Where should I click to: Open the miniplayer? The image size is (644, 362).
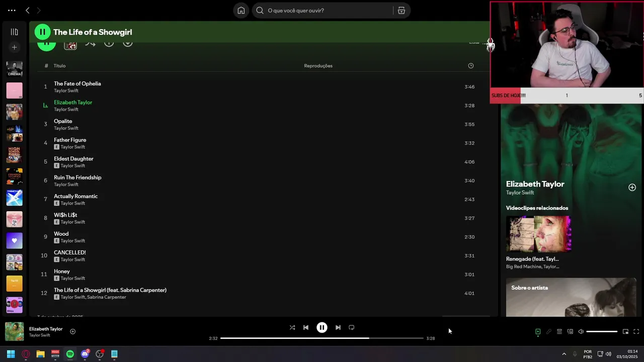625,332
